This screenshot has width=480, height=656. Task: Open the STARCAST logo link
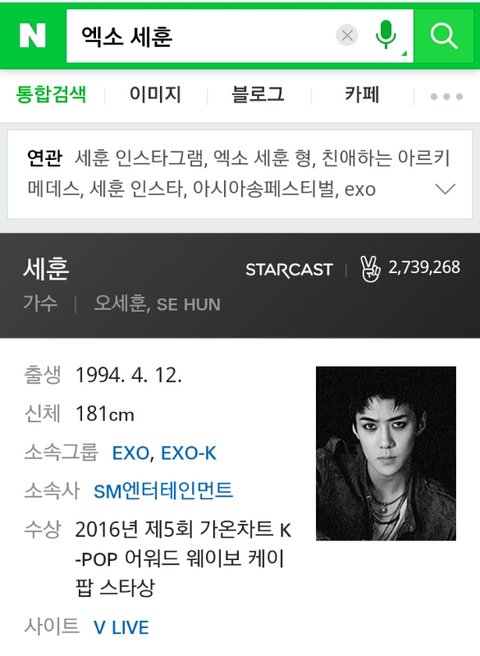click(x=289, y=270)
